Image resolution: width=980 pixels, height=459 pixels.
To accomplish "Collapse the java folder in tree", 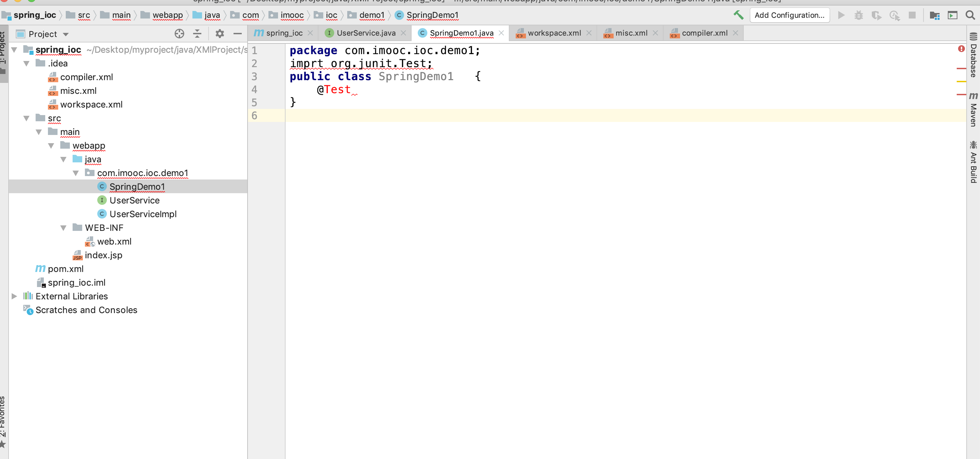I will (x=63, y=160).
